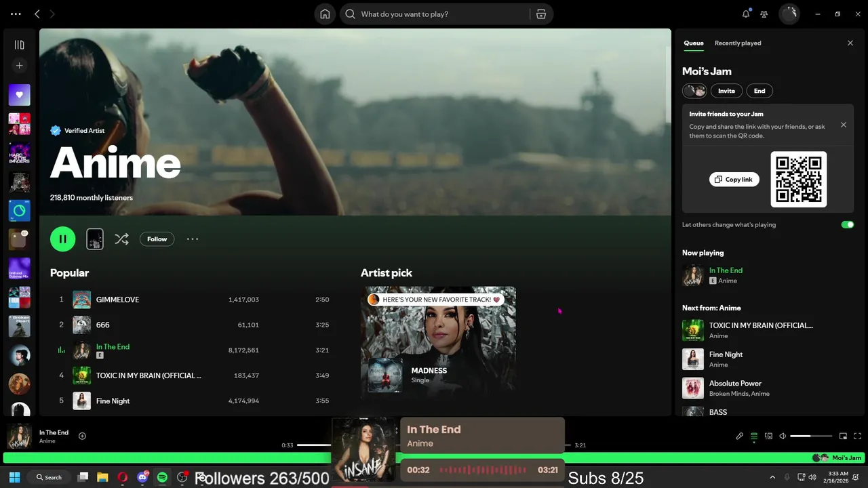Invite friends with Invite button
868x488 pixels.
(726, 91)
